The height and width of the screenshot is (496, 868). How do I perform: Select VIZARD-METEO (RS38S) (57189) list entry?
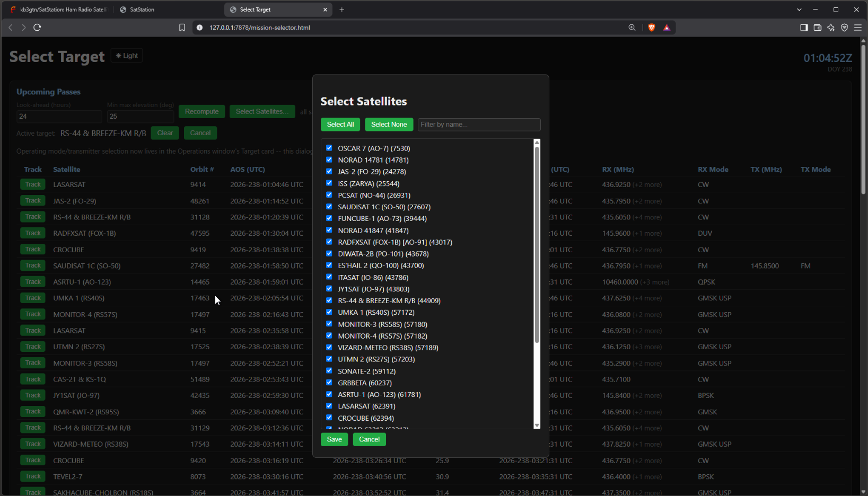pyautogui.click(x=388, y=348)
